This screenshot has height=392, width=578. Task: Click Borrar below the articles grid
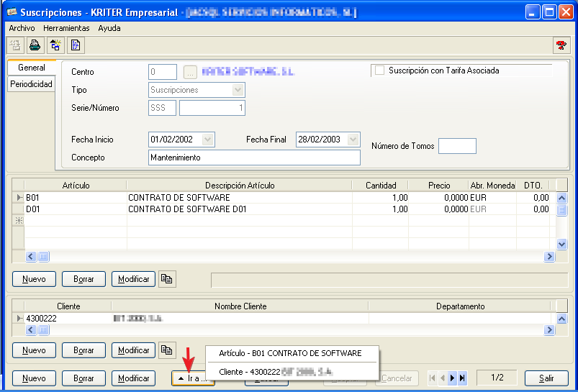pyautogui.click(x=83, y=279)
